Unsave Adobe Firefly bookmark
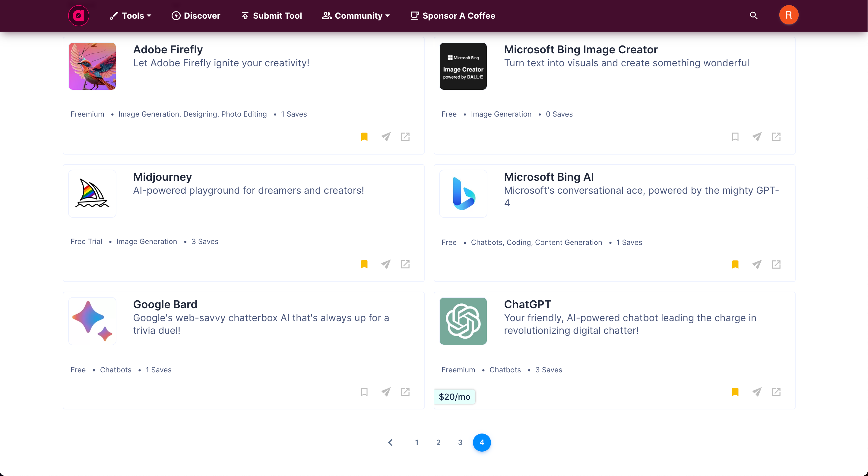 pyautogui.click(x=364, y=137)
